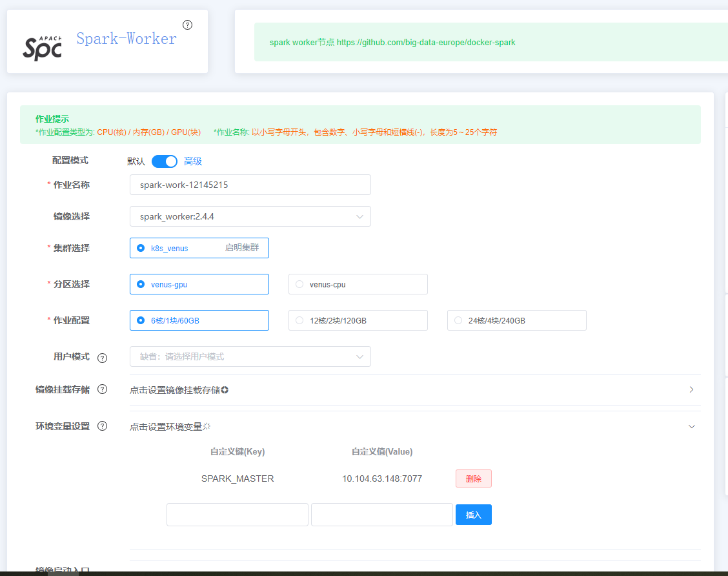Click the 自定义值(Value) column header
This screenshot has height=576, width=728.
(382, 451)
